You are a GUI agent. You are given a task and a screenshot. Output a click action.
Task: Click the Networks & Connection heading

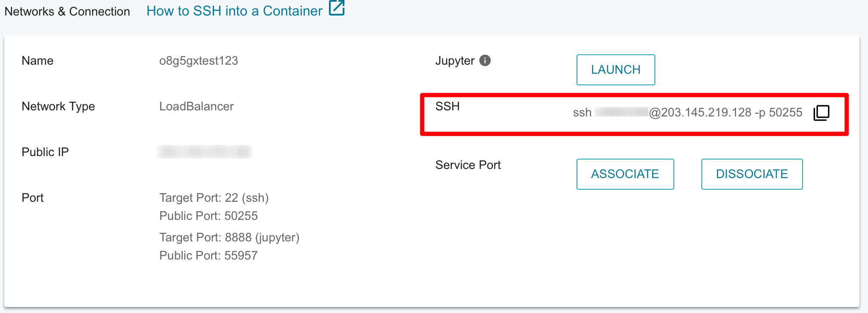click(x=67, y=11)
